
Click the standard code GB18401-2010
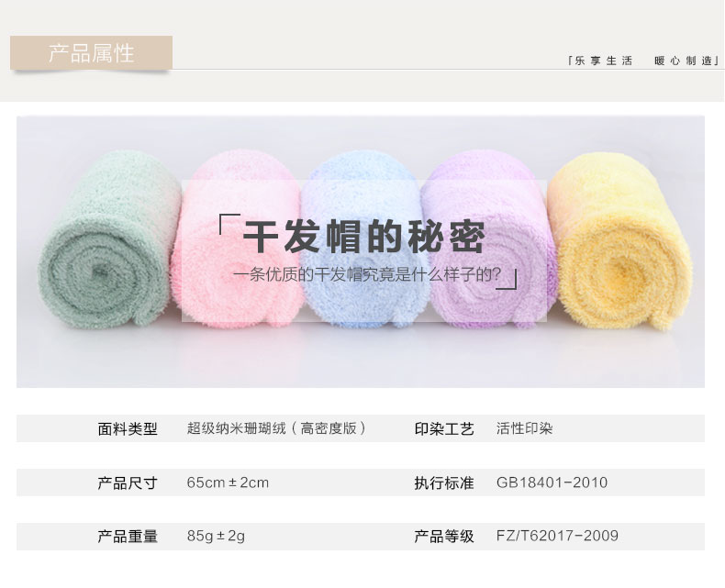[x=552, y=483]
